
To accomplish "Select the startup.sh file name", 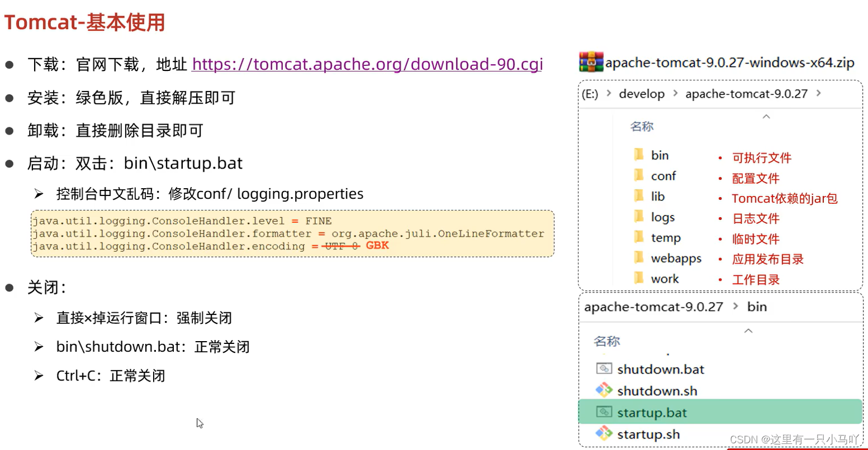I will click(x=648, y=434).
